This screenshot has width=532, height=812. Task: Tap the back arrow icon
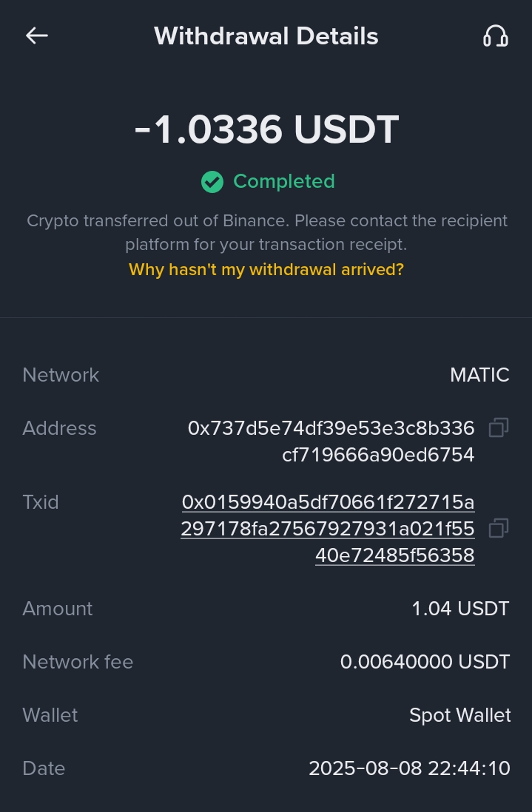[x=37, y=35]
